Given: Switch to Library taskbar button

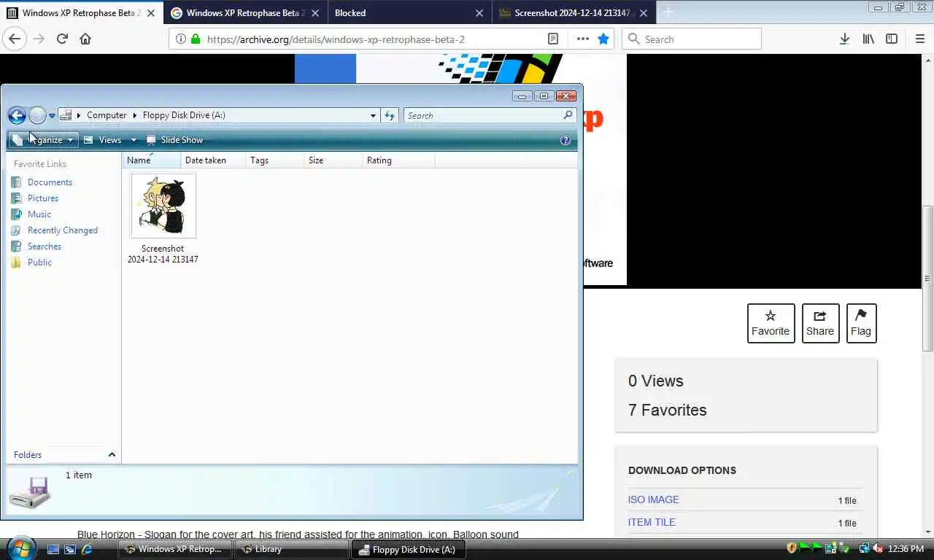Looking at the screenshot, I should (x=291, y=549).
